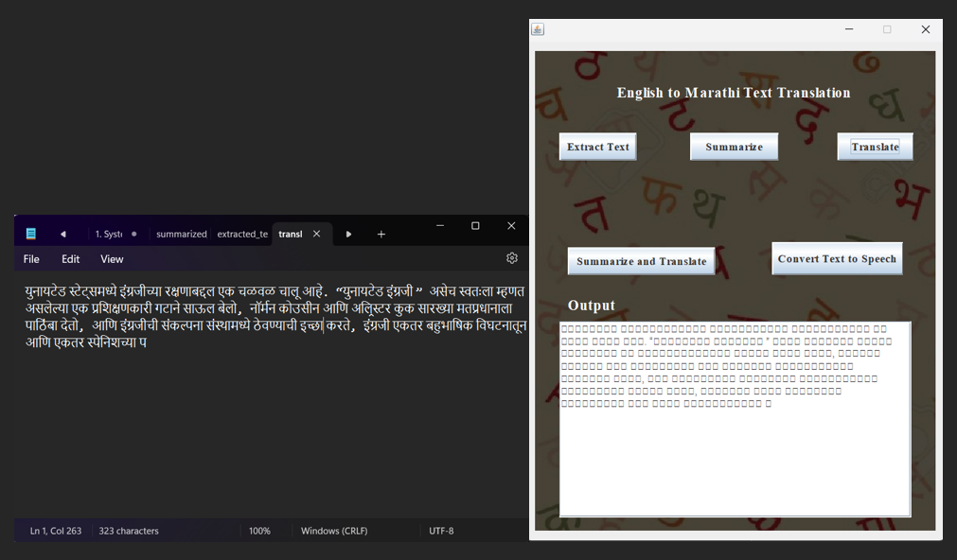Screen dimensions: 957x560
Task: Close the active 'transl' tab
Action: (x=317, y=234)
